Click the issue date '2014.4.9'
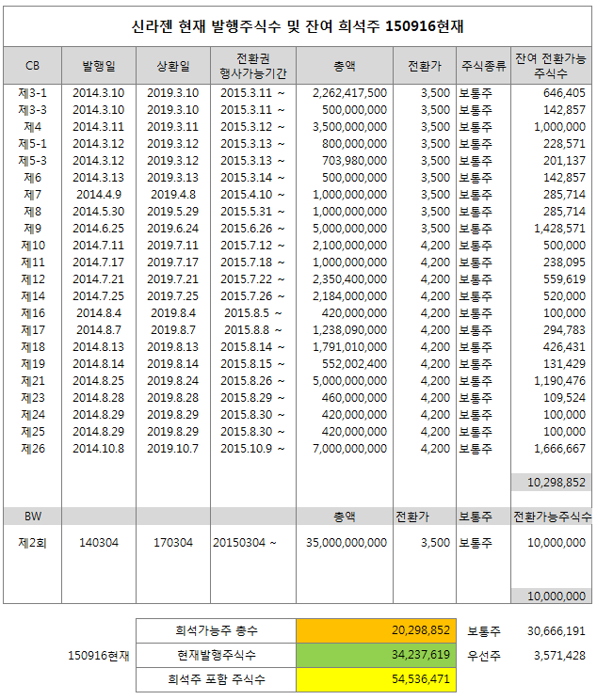 click(x=99, y=195)
